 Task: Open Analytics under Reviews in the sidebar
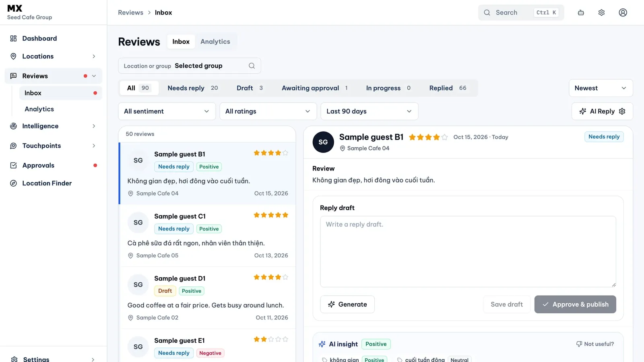click(39, 109)
